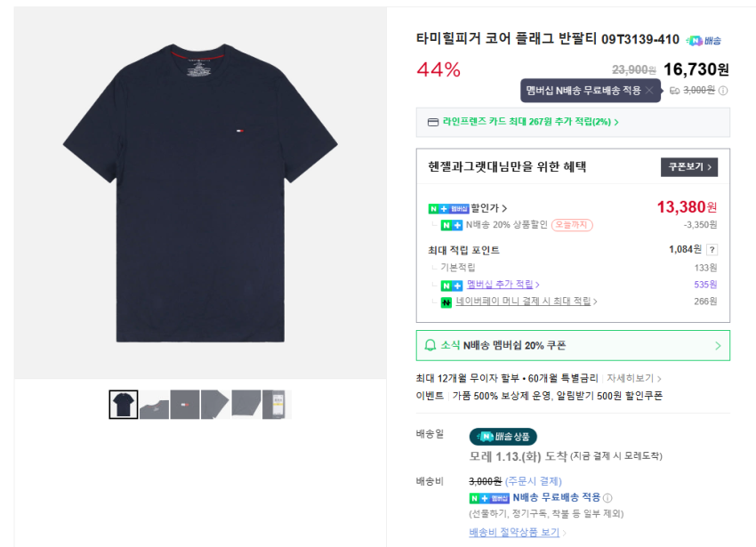Click the question mark icon by 1,084원
This screenshot has height=547, width=756.
pos(712,250)
